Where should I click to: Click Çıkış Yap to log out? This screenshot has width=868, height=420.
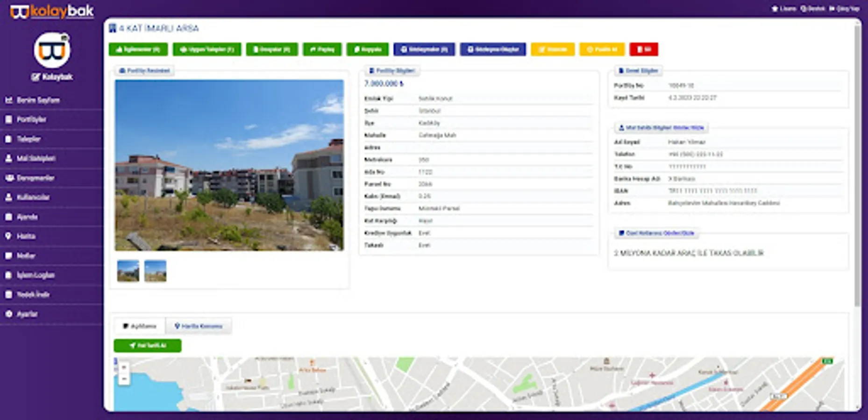(x=844, y=8)
